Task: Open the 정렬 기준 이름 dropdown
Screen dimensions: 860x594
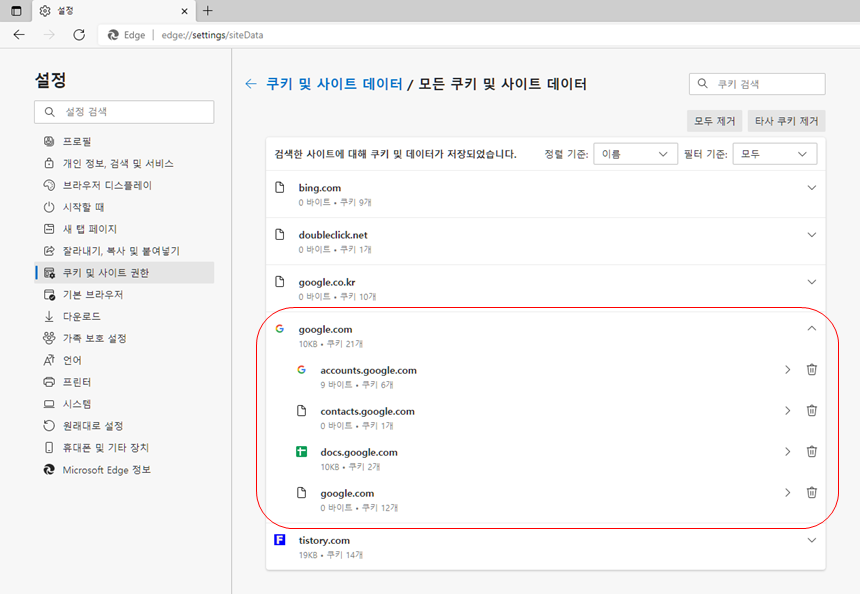Action: click(635, 154)
